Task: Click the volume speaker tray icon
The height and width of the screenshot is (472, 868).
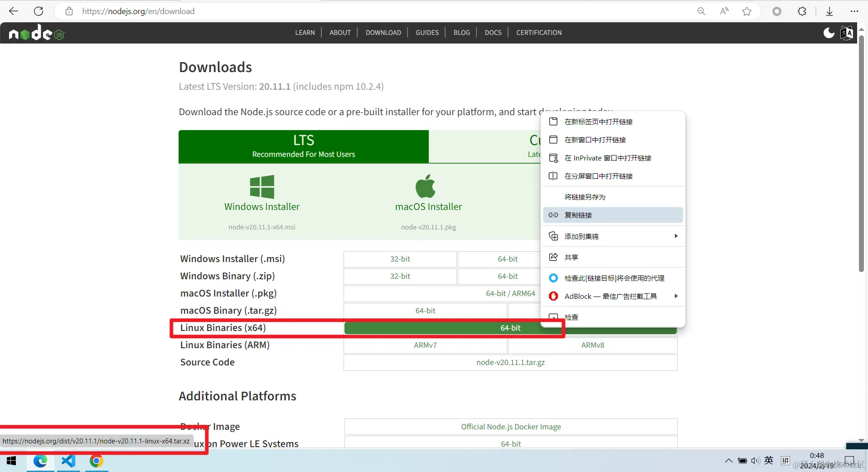Action: pos(755,461)
